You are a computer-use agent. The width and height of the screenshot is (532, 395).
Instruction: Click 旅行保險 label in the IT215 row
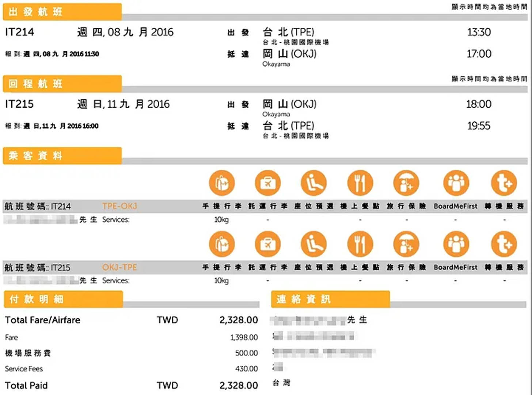[x=406, y=267]
